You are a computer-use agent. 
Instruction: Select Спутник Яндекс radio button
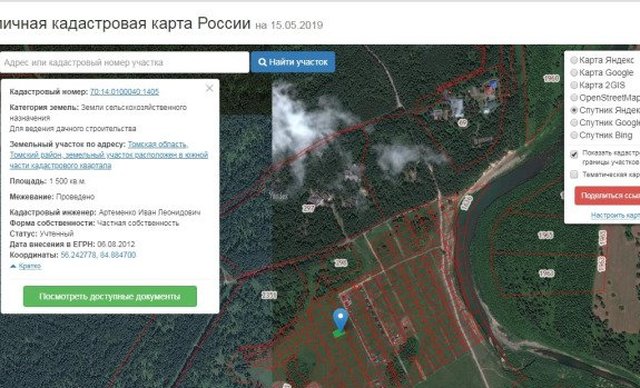click(x=574, y=110)
